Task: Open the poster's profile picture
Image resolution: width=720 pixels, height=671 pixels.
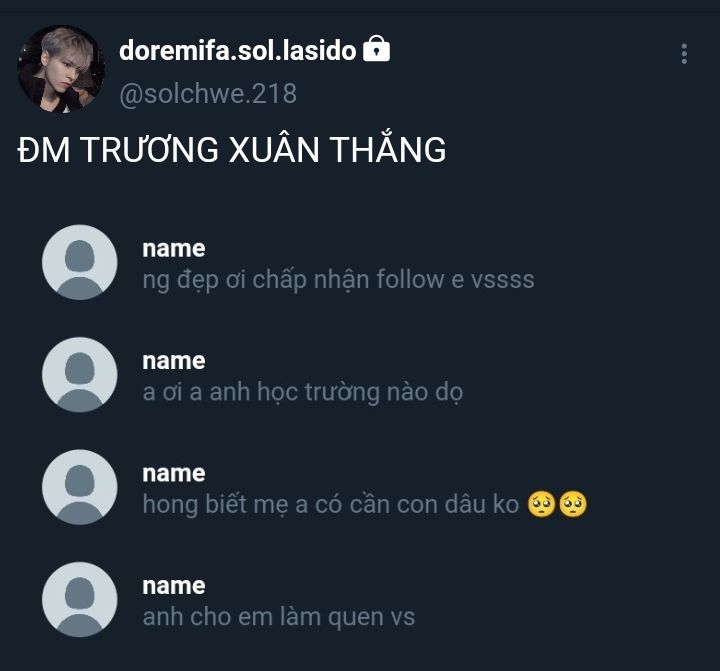Action: [x=61, y=69]
